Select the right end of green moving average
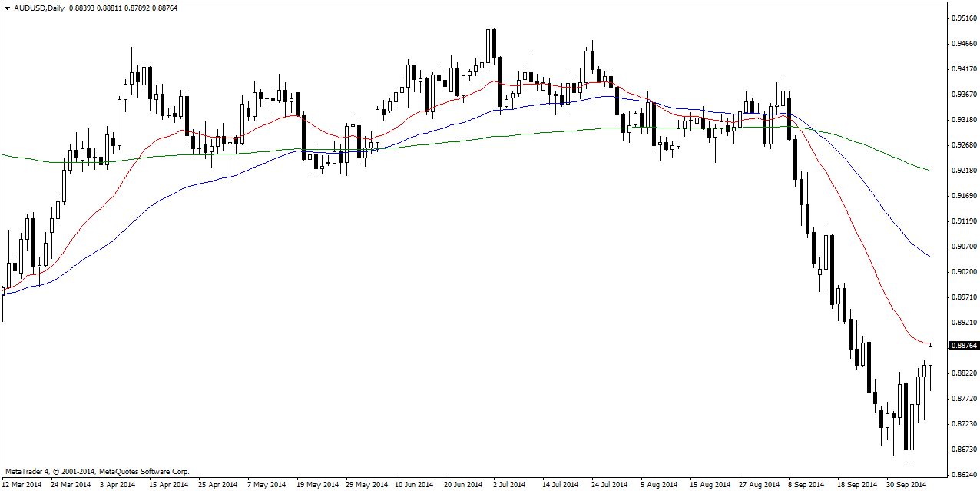Image resolution: width=980 pixels, height=491 pixels. (929, 171)
